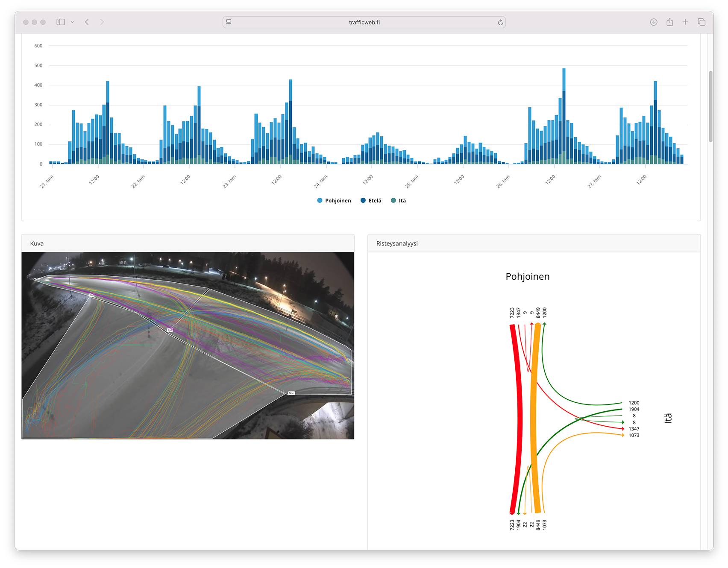The width and height of the screenshot is (728, 568).
Task: Open a new browser tab
Action: pos(685,22)
